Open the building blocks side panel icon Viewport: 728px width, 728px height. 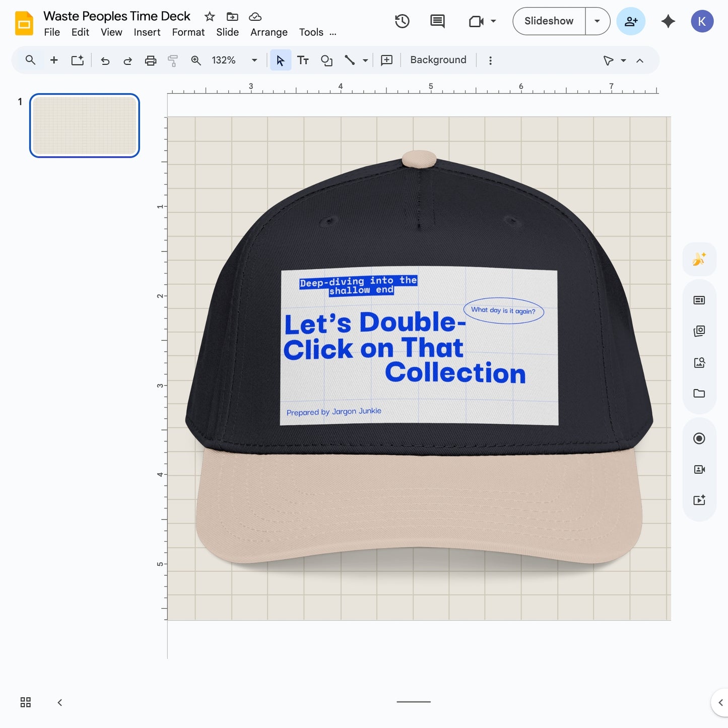(699, 331)
